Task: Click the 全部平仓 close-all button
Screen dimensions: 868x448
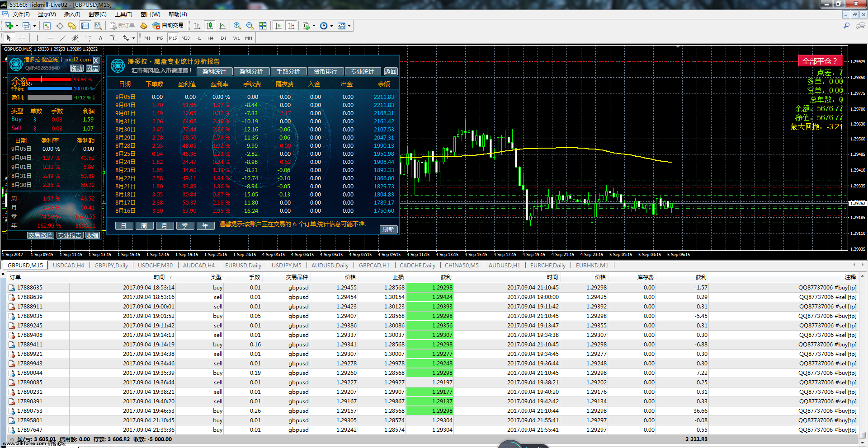Action: tap(820, 61)
